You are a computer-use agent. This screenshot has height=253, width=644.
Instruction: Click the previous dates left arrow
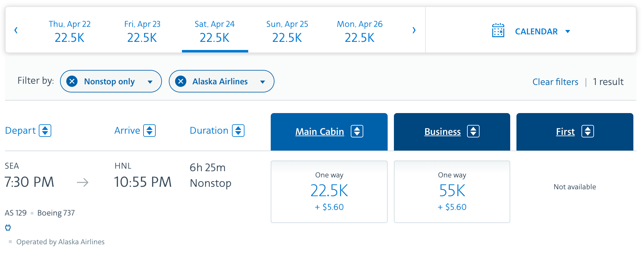click(x=16, y=30)
